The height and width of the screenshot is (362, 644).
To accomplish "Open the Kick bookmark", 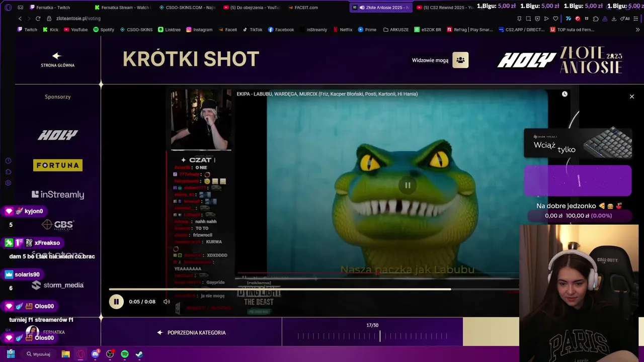I will [x=50, y=30].
